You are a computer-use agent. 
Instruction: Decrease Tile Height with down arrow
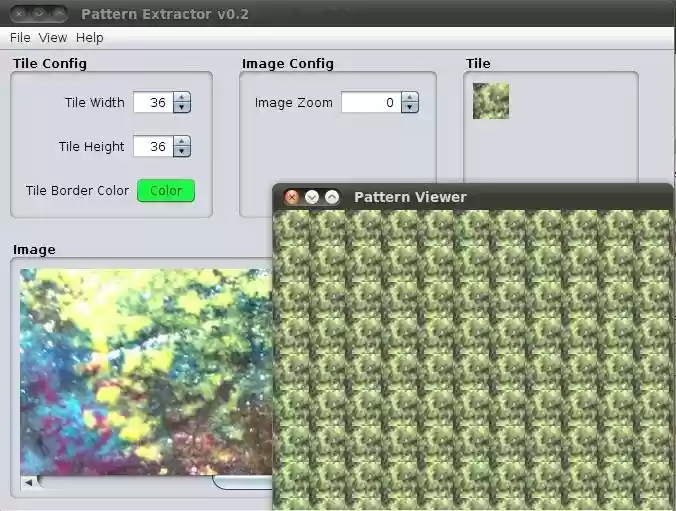[182, 151]
